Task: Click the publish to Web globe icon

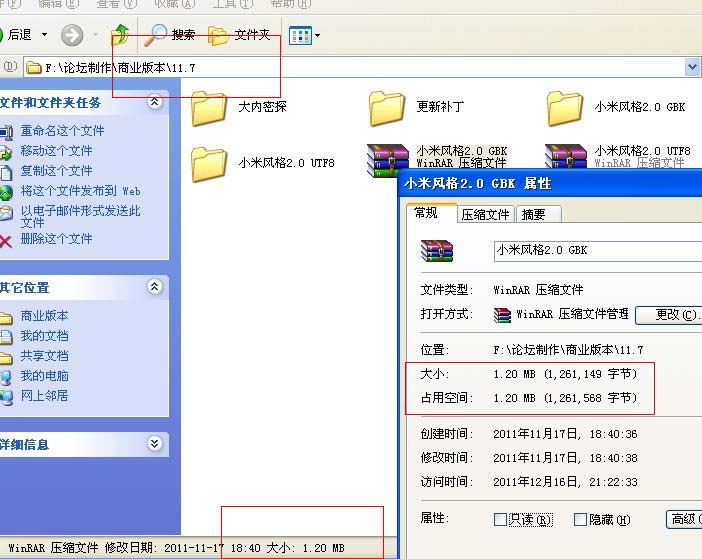Action: 6,193
